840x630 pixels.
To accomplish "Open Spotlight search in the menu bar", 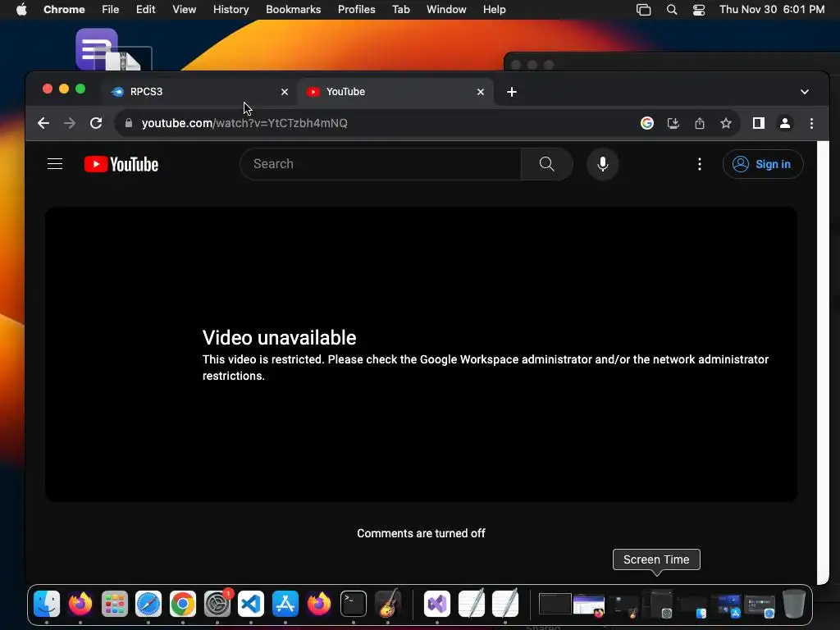I will click(x=671, y=10).
